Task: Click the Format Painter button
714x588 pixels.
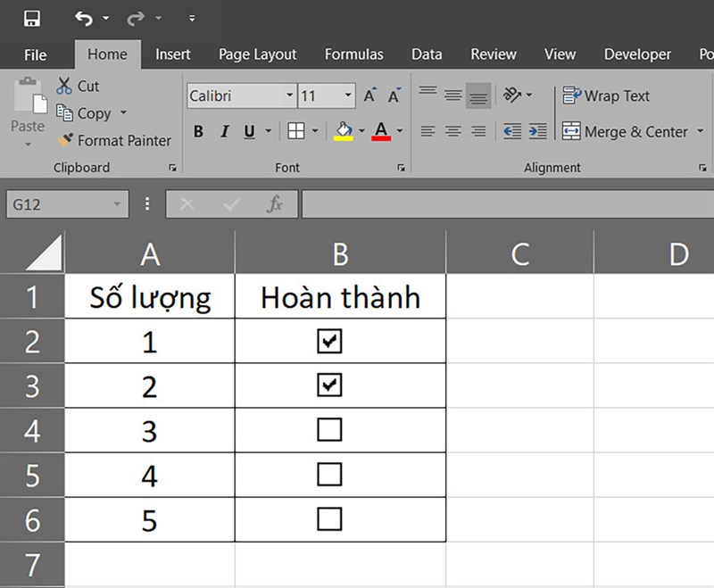Action: point(114,140)
